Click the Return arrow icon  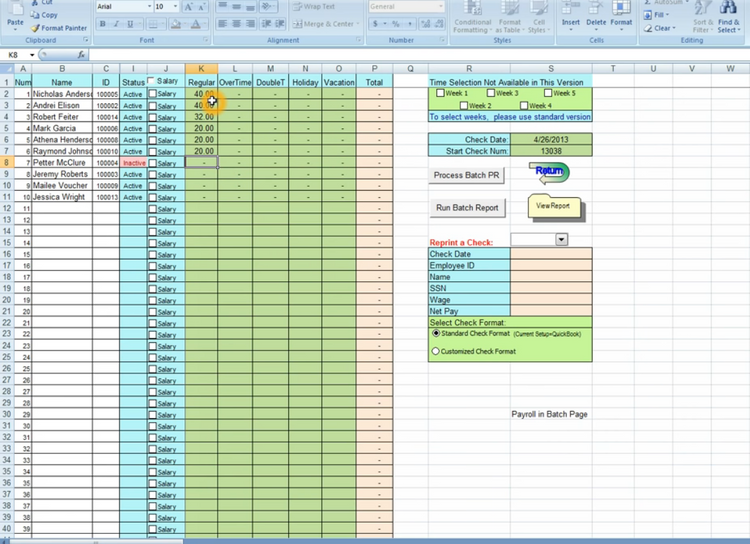pyautogui.click(x=550, y=174)
